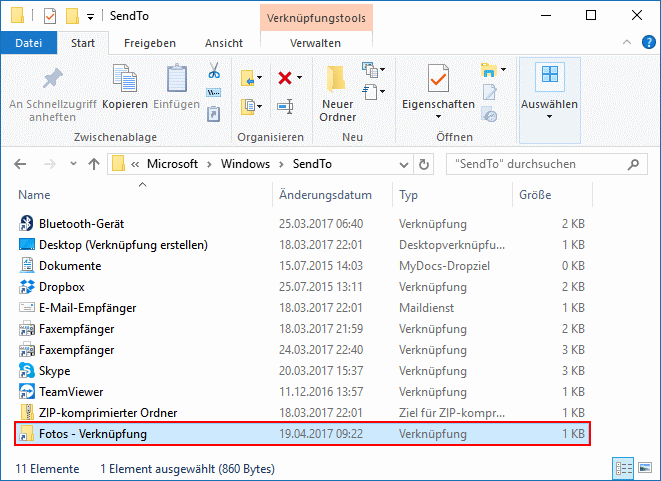This screenshot has height=481, width=661.
Task: Open the Delete dropdown arrow
Action: pyautogui.click(x=299, y=78)
